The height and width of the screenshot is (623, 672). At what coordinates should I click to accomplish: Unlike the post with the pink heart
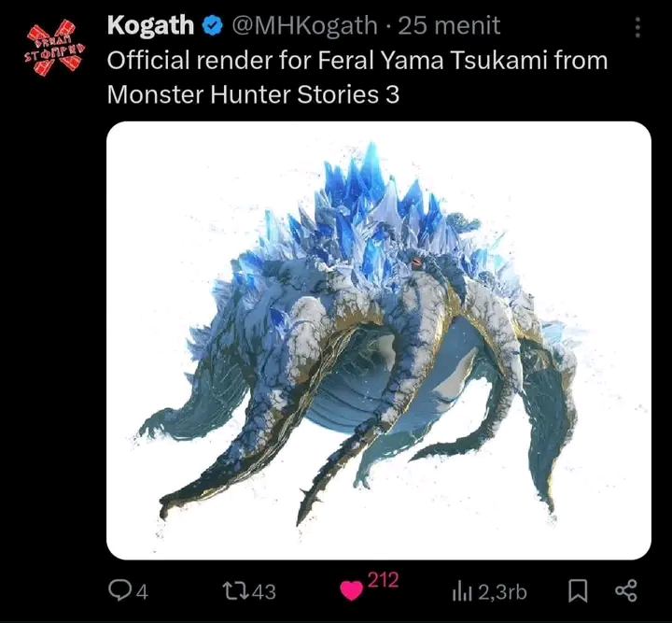[351, 591]
